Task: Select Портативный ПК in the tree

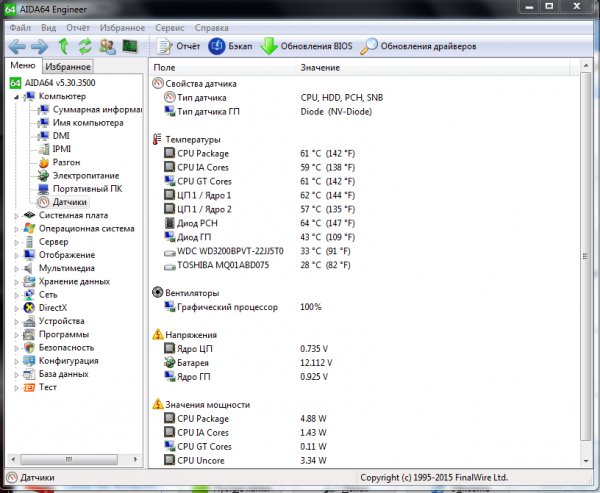Action: coord(80,189)
